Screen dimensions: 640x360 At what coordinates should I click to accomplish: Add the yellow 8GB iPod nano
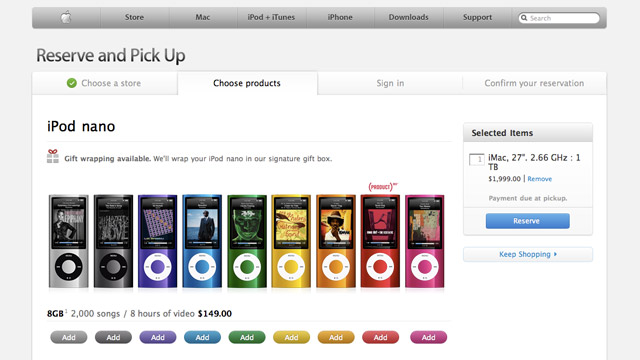click(x=291, y=337)
